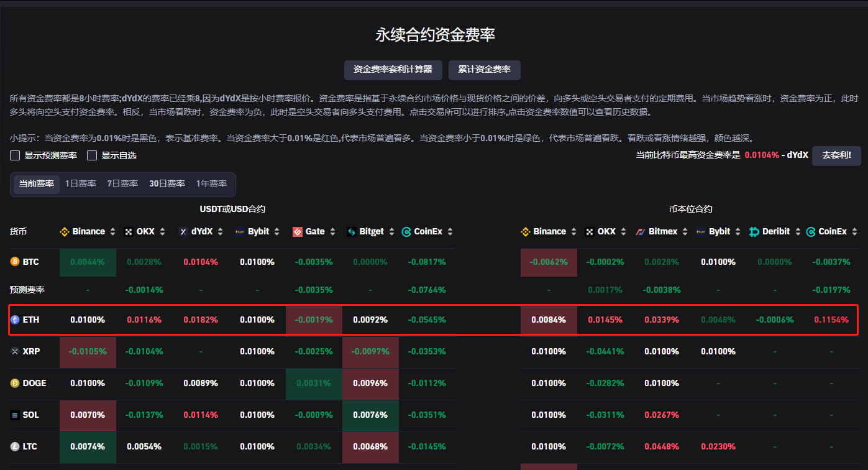868x470 pixels.
Task: Click LTC Bitget rate 0.0068%
Action: pyautogui.click(x=370, y=447)
